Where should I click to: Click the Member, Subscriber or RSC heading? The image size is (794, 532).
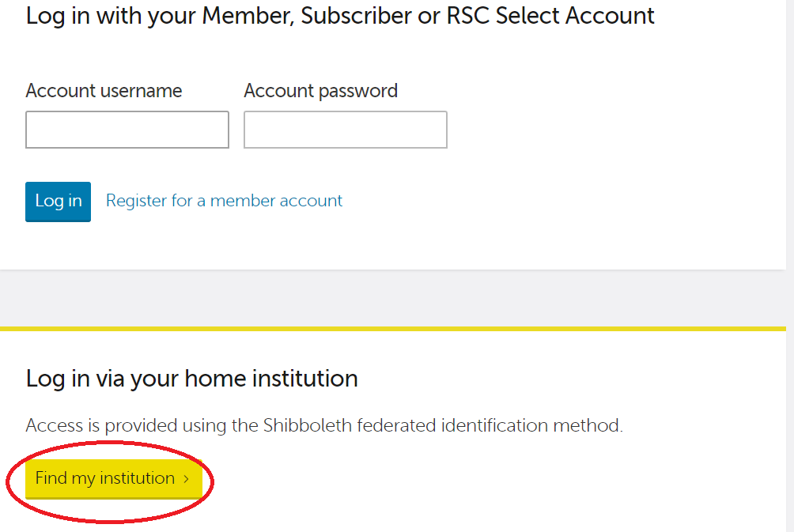(x=340, y=15)
